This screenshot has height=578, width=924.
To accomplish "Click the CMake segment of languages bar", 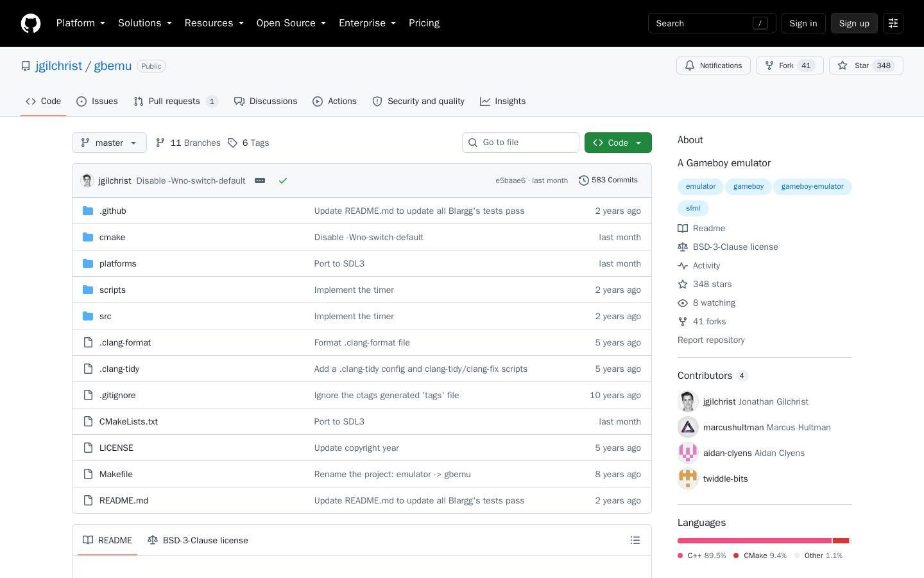I will [841, 541].
